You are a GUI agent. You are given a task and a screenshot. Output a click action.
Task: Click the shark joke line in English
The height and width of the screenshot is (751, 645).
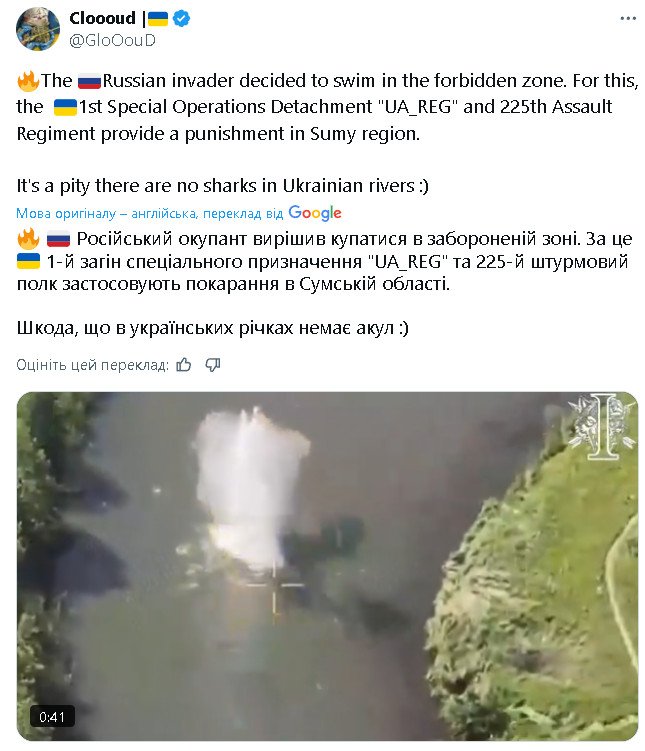tap(223, 185)
